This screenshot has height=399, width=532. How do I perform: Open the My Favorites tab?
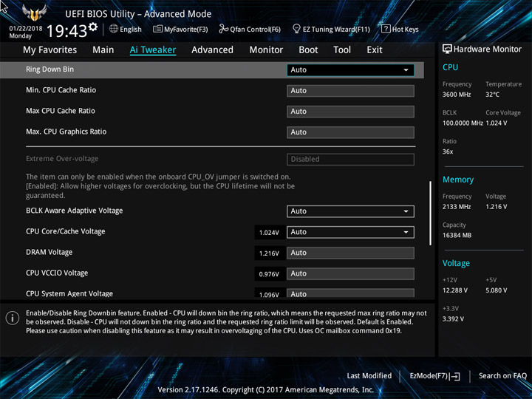pos(50,50)
